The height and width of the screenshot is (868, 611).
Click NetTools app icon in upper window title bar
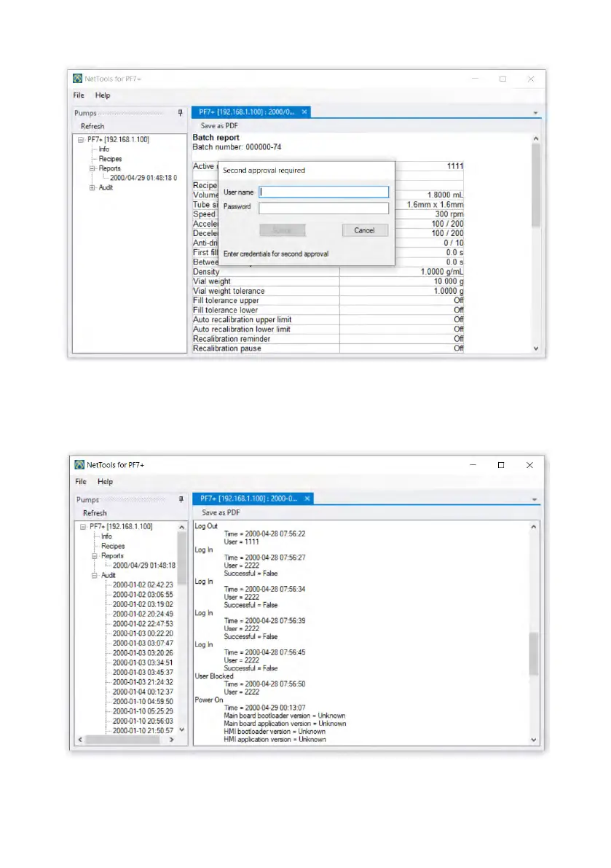78,79
